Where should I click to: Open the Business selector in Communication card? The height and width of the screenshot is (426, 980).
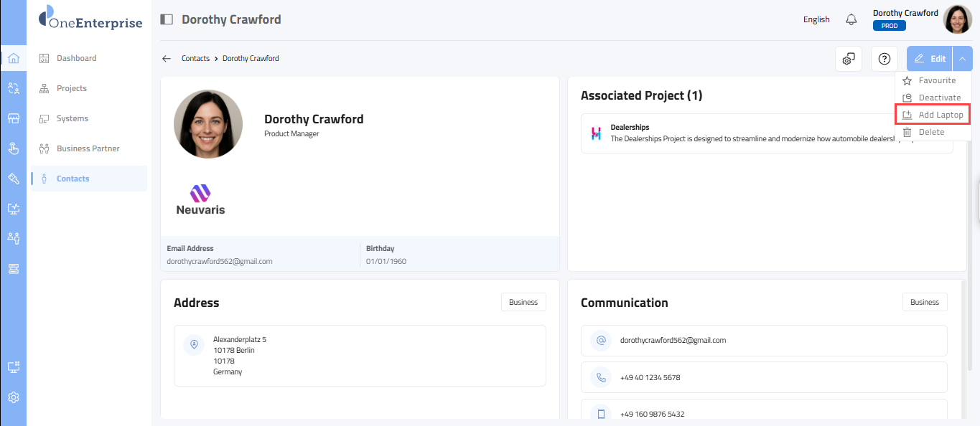click(x=924, y=302)
